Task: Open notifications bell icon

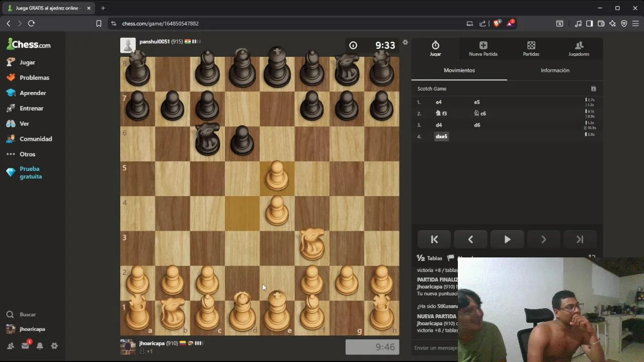Action: click(x=40, y=346)
